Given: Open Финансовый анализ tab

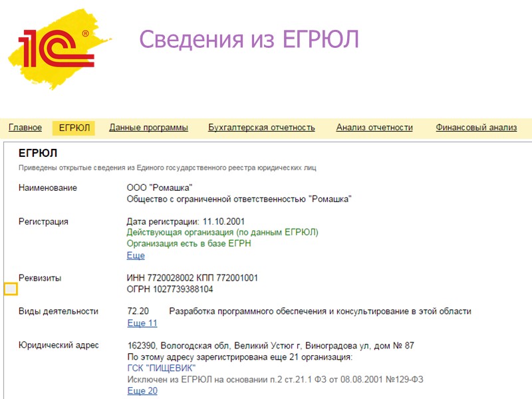Looking at the screenshot, I should [x=476, y=128].
